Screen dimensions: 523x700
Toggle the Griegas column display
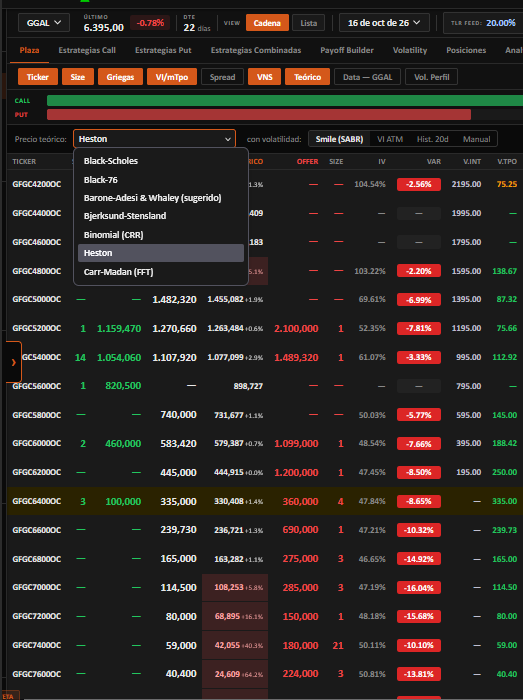[120, 77]
